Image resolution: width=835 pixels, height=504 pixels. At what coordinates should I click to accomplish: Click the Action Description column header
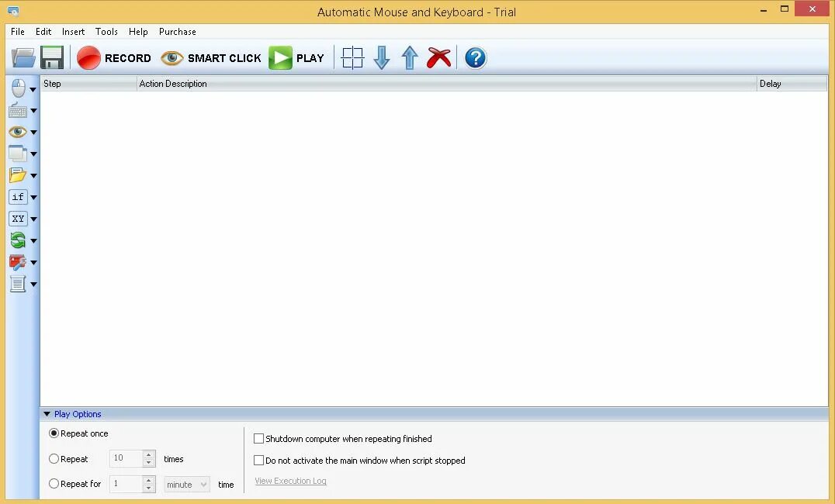[x=447, y=84]
